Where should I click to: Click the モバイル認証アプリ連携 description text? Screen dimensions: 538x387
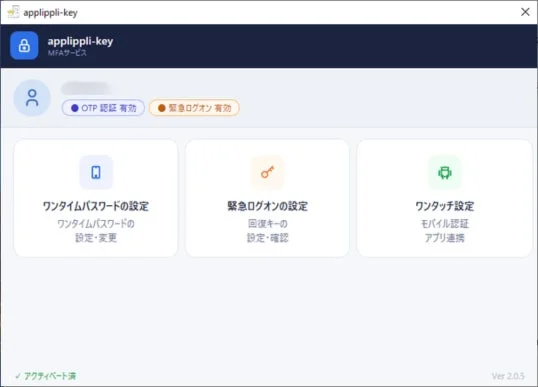pyautogui.click(x=445, y=231)
